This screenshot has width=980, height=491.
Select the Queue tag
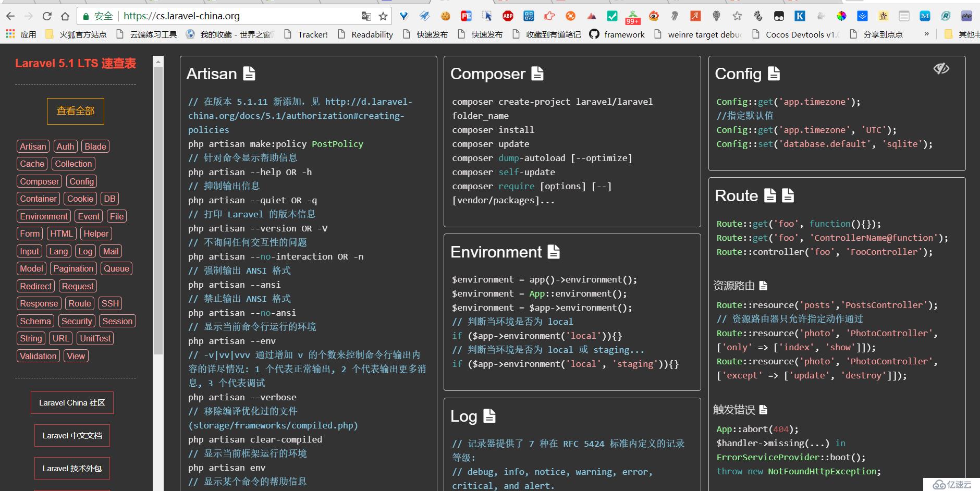pos(116,268)
